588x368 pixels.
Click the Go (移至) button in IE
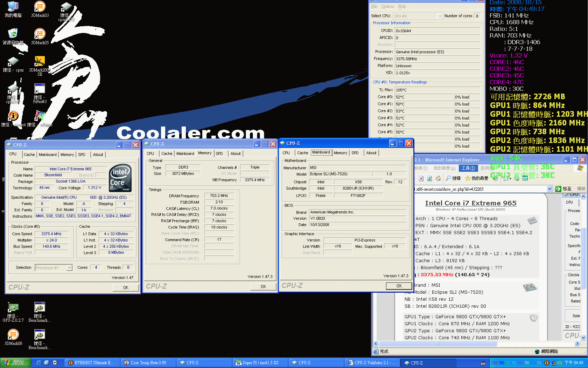pyautogui.click(x=563, y=189)
